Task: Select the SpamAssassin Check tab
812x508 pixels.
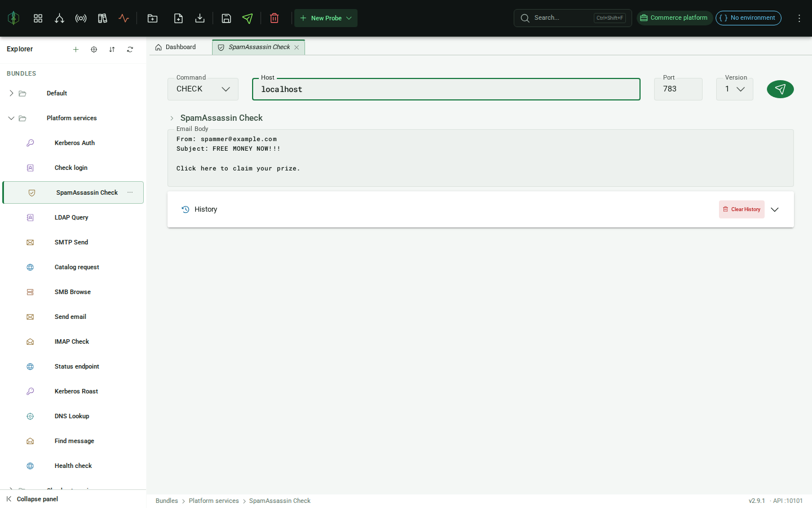Action: click(259, 47)
